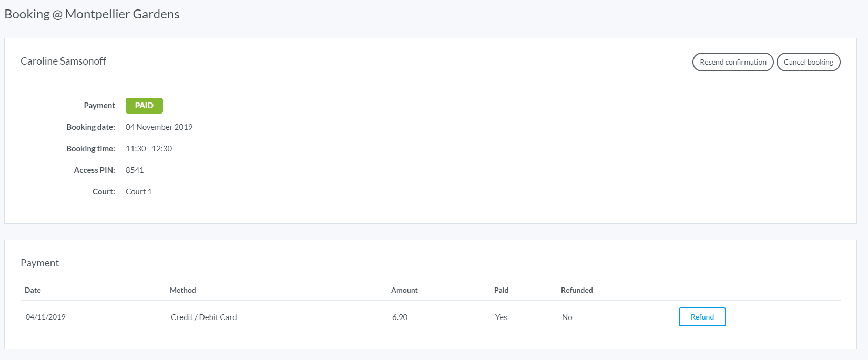This screenshot has height=360, width=868.
Task: Click the Resend confirmation button
Action: click(x=732, y=62)
